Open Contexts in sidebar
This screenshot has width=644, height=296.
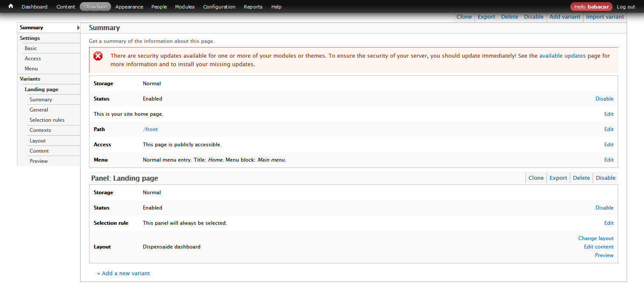pyautogui.click(x=40, y=130)
